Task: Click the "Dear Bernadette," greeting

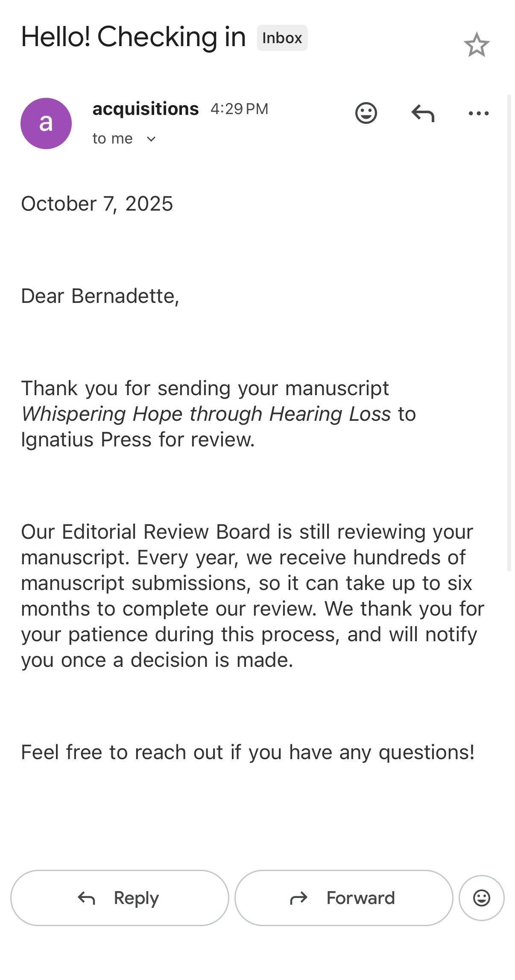Action: (x=100, y=296)
